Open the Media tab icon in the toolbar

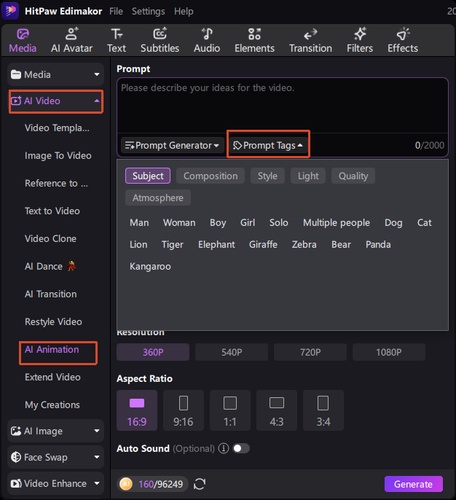[x=23, y=34]
